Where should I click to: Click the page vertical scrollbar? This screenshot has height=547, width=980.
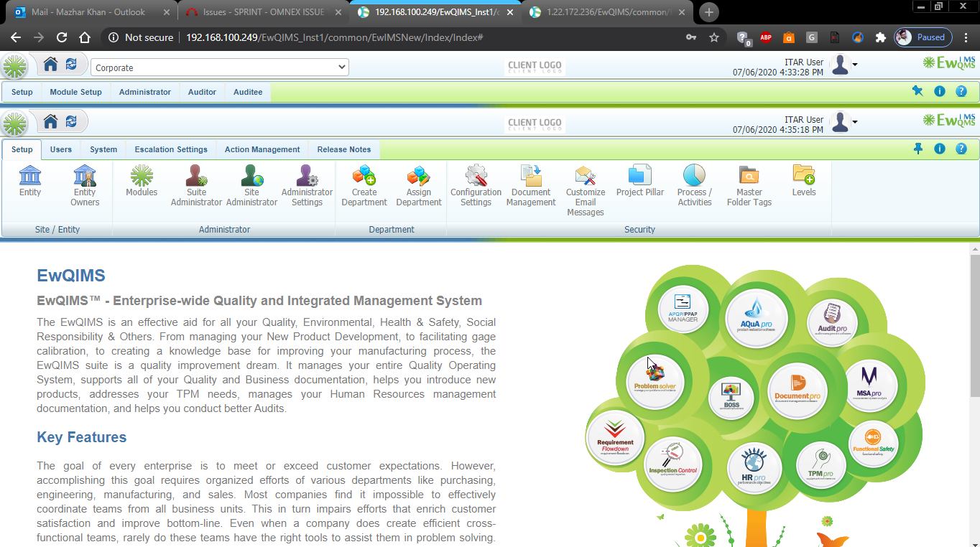tap(974, 324)
